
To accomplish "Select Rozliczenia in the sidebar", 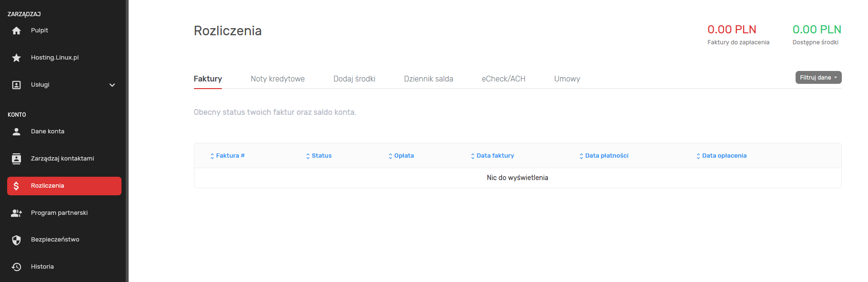I will coord(64,186).
